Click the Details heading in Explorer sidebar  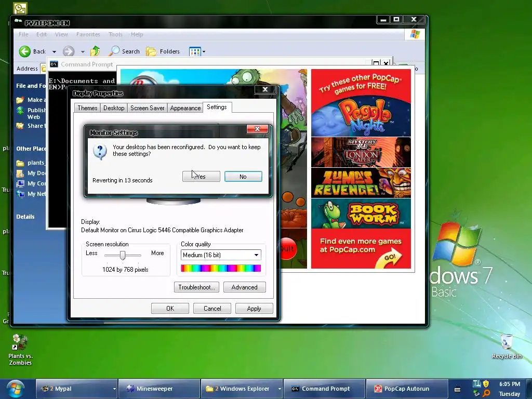coord(25,217)
